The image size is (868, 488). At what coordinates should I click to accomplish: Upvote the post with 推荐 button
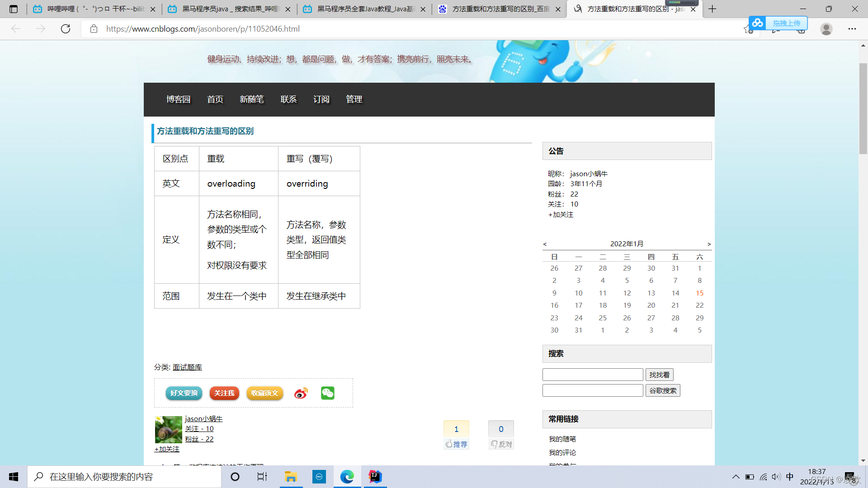pos(456,444)
